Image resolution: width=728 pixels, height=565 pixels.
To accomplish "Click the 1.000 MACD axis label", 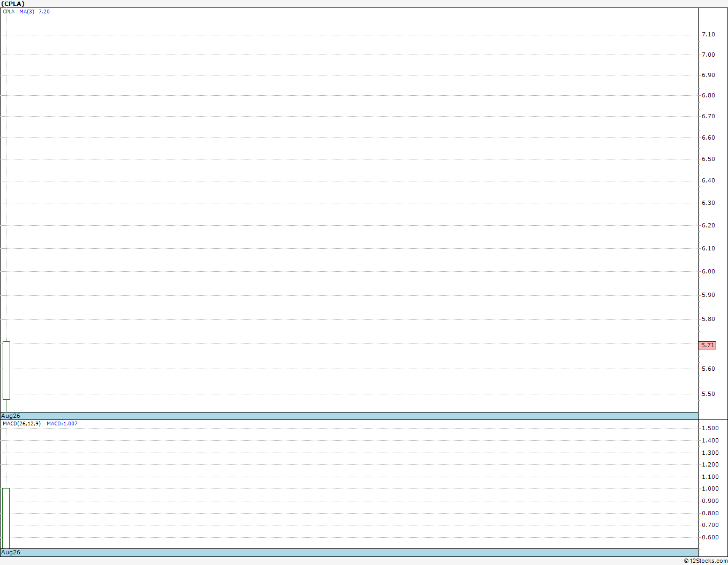I will pyautogui.click(x=710, y=488).
